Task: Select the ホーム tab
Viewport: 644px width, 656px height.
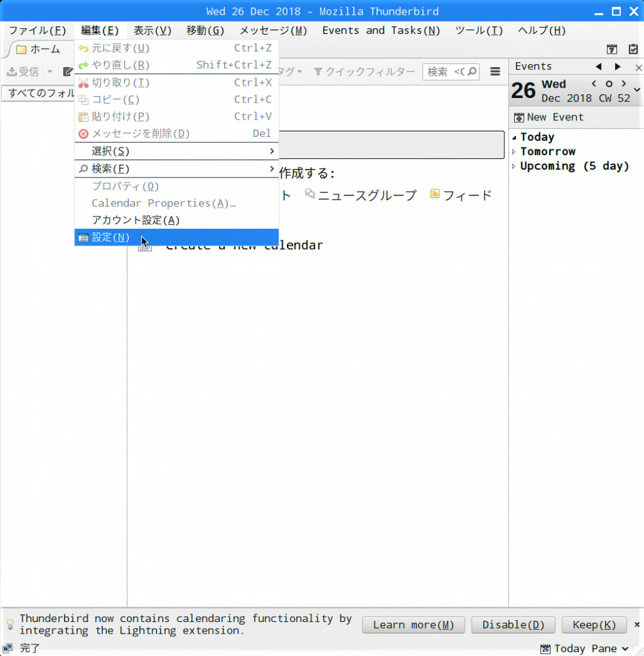Action: pyautogui.click(x=39, y=49)
